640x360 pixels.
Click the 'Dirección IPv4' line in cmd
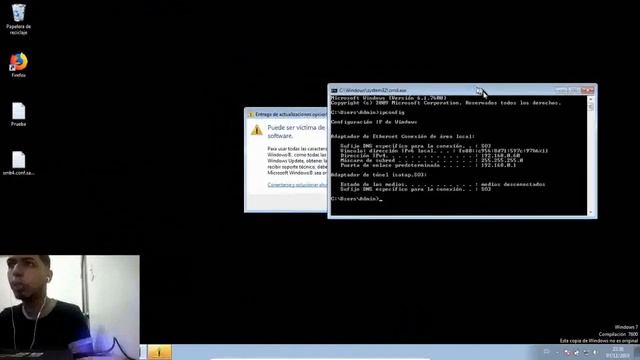coord(430,156)
